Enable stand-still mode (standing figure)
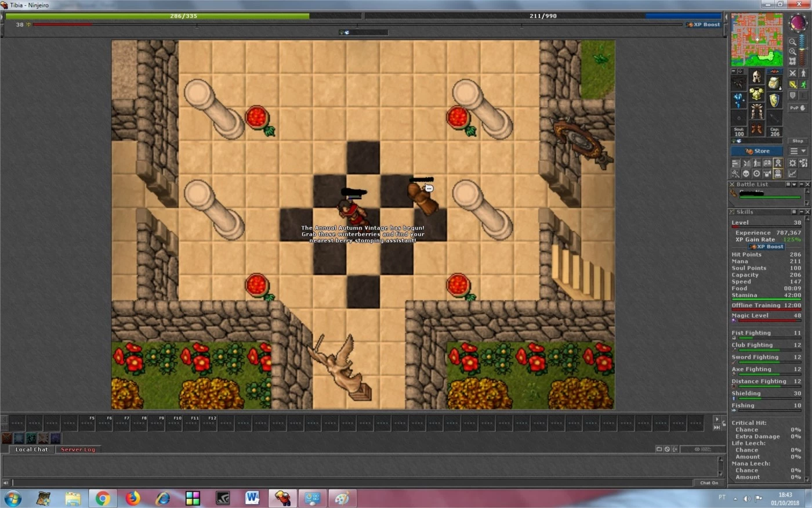 tap(803, 73)
